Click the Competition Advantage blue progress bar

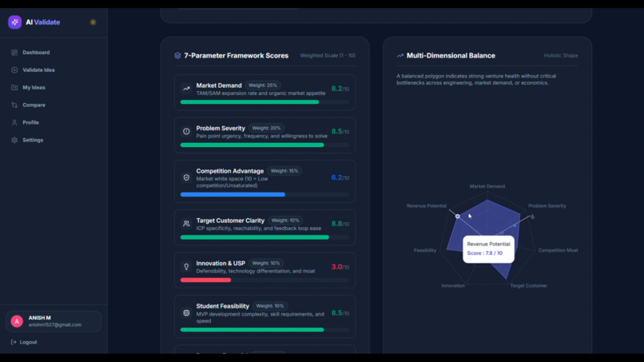[233, 194]
